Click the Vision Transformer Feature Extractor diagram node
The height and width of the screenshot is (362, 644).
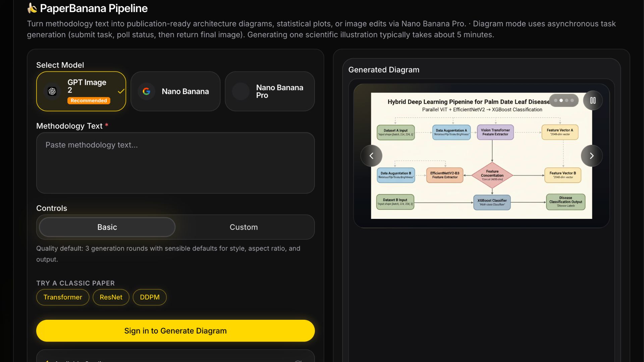(495, 132)
